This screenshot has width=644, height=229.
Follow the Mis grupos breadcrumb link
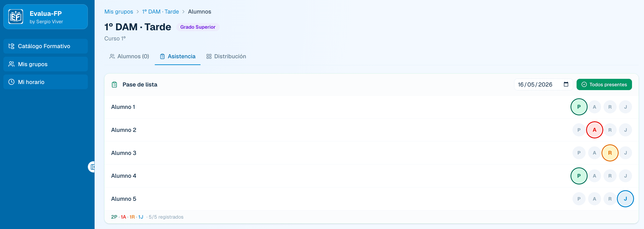point(119,12)
